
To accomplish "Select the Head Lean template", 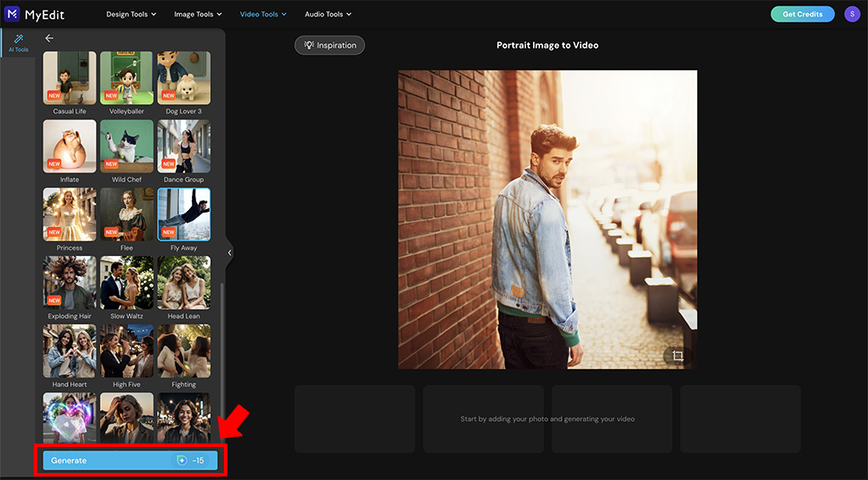I will 184,282.
